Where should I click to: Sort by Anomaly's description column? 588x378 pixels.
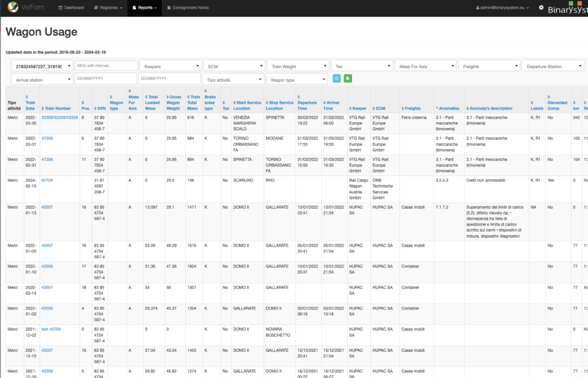[489, 108]
